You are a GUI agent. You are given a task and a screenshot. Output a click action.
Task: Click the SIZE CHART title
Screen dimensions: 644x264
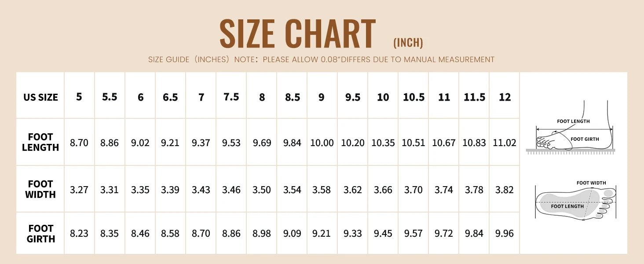(298, 34)
